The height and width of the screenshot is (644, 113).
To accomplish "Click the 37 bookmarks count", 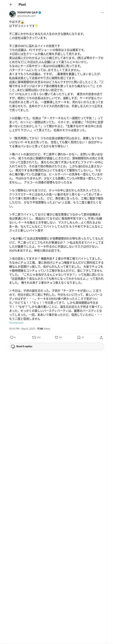I will tap(83, 338).
